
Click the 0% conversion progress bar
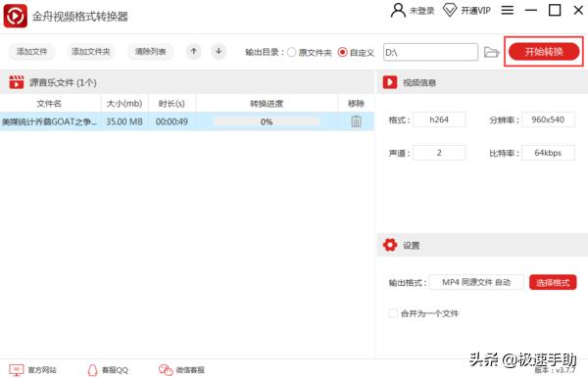[267, 121]
